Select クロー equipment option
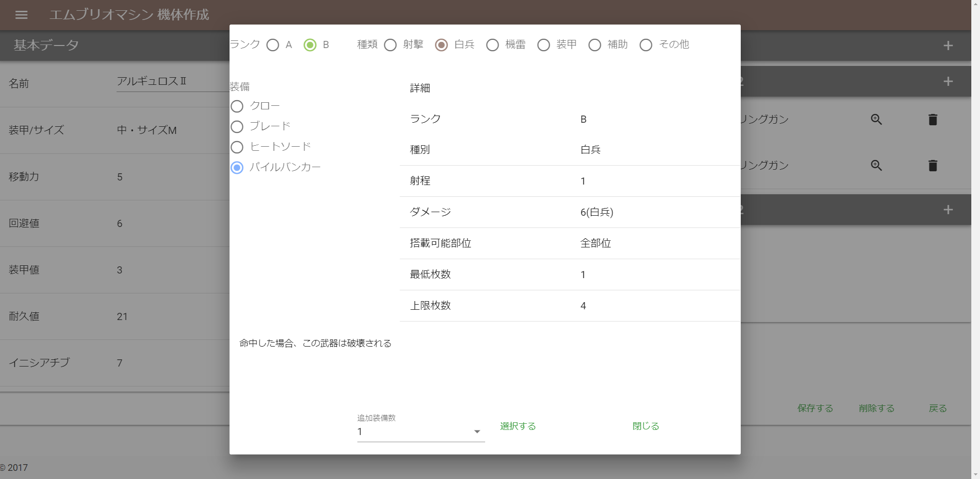980x479 pixels. tap(237, 106)
